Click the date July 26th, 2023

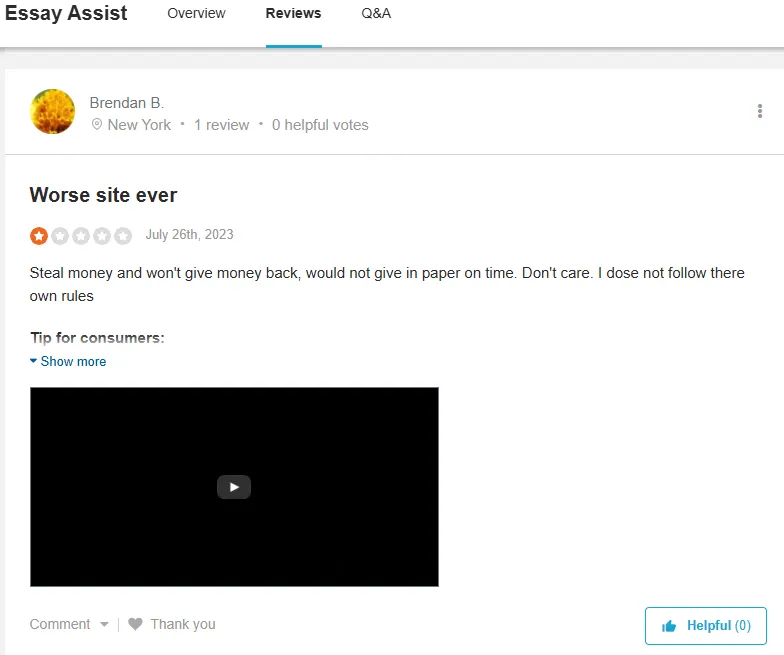(190, 234)
